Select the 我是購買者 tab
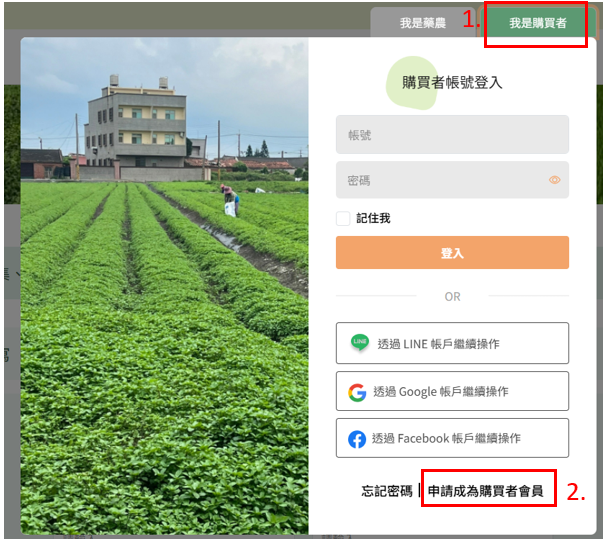 537,23
